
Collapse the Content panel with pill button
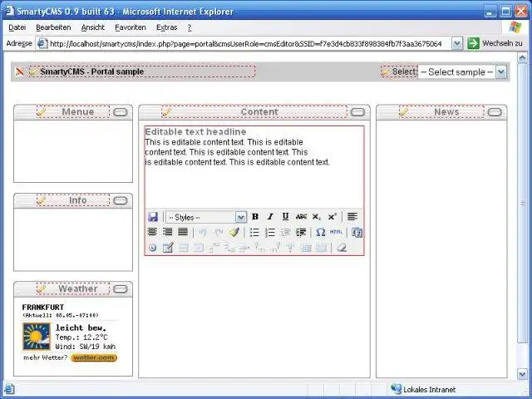[357, 112]
